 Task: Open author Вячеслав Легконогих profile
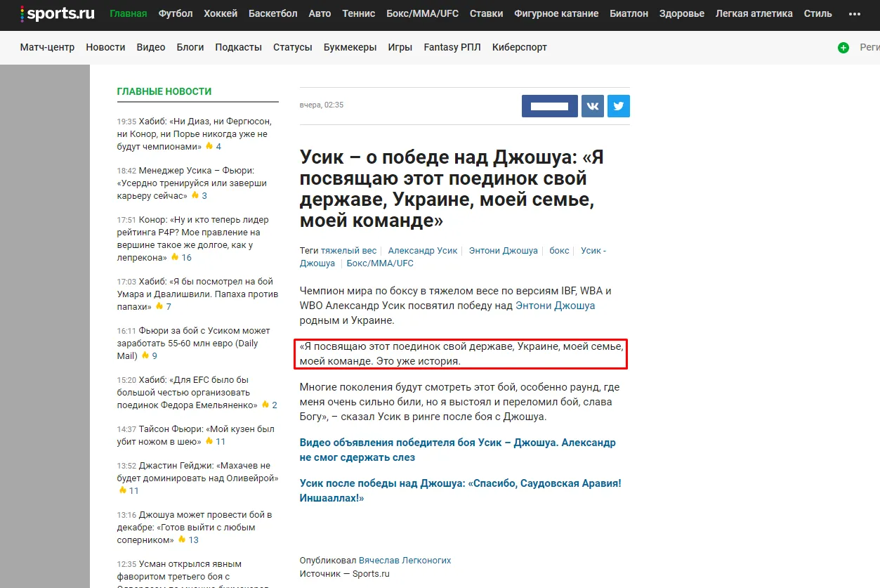pyautogui.click(x=405, y=561)
